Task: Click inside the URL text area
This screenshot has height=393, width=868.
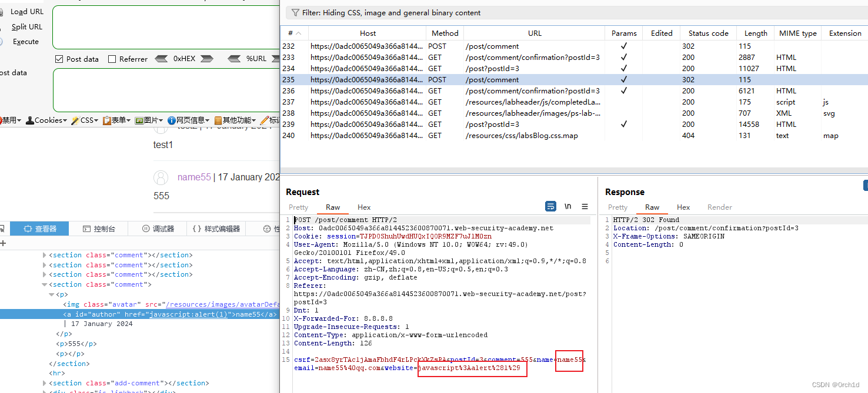Action: point(166,27)
